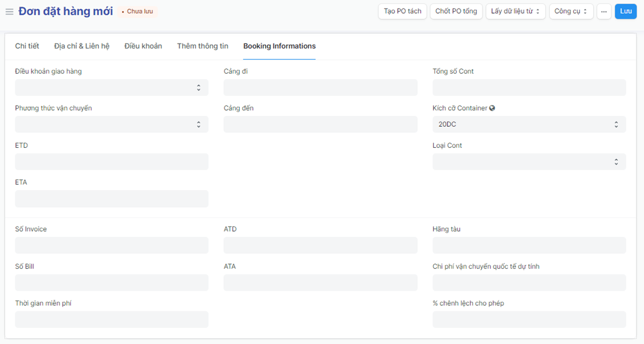This screenshot has height=344, width=644.
Task: Click the Hãng tàu input field
Action: tap(529, 245)
